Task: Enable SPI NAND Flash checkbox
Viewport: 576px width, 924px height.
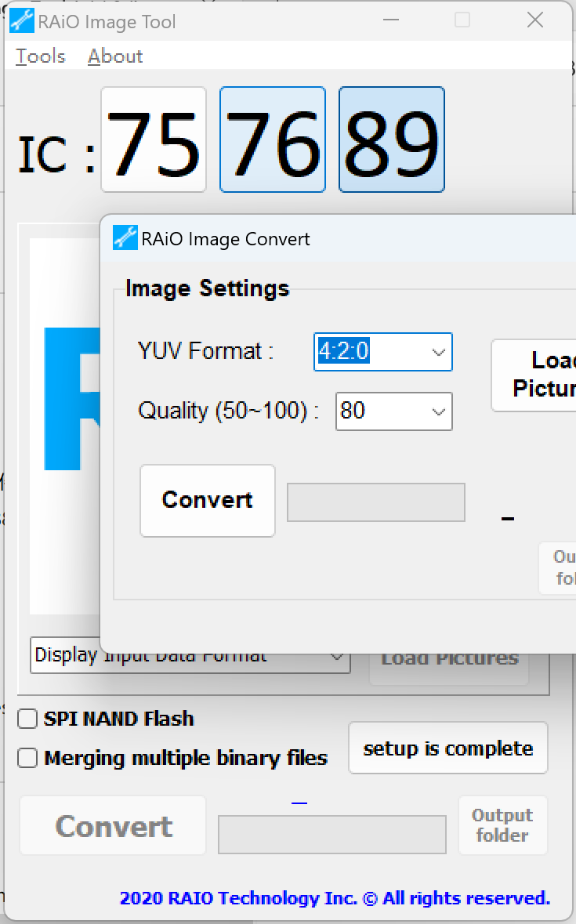Action: coord(28,719)
